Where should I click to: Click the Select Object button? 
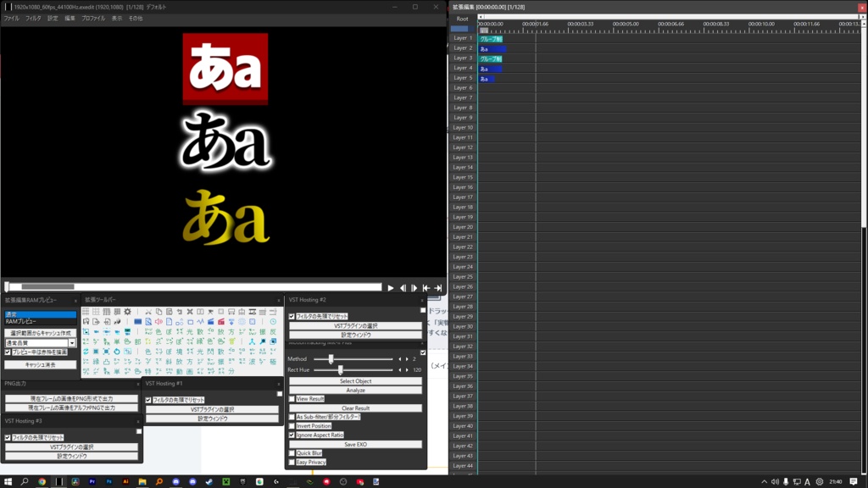pyautogui.click(x=355, y=380)
